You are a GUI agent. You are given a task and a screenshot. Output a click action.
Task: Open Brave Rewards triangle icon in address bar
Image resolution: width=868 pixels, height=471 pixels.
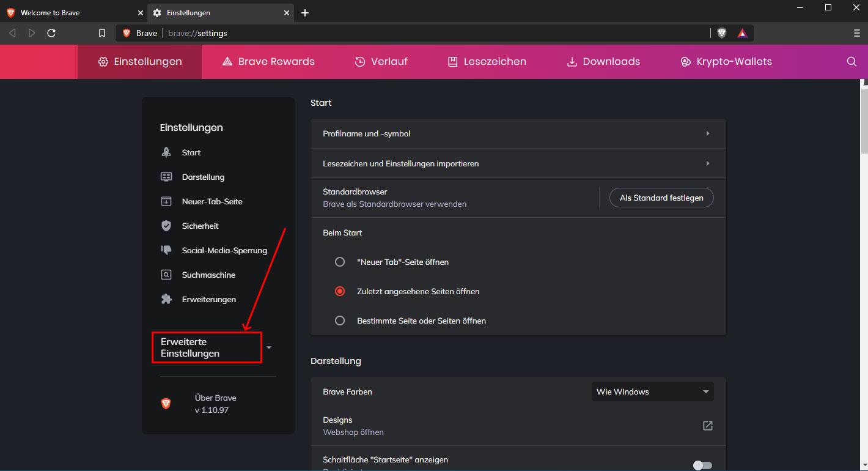pyautogui.click(x=742, y=33)
